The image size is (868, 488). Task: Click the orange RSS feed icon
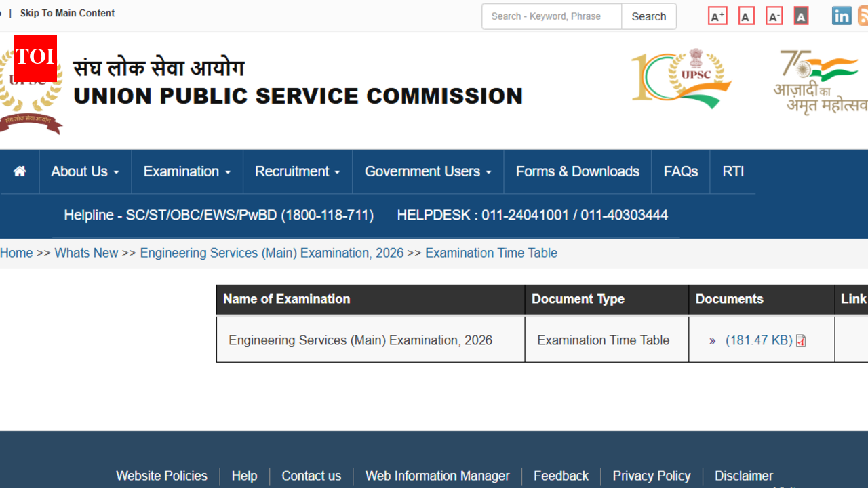(x=864, y=16)
